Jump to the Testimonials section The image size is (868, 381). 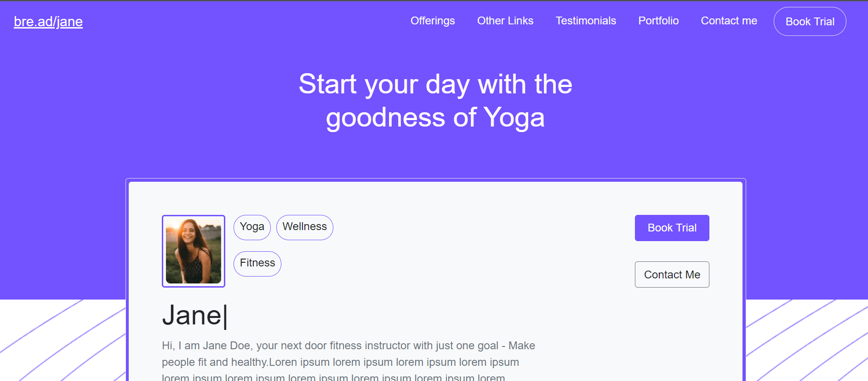pyautogui.click(x=586, y=21)
